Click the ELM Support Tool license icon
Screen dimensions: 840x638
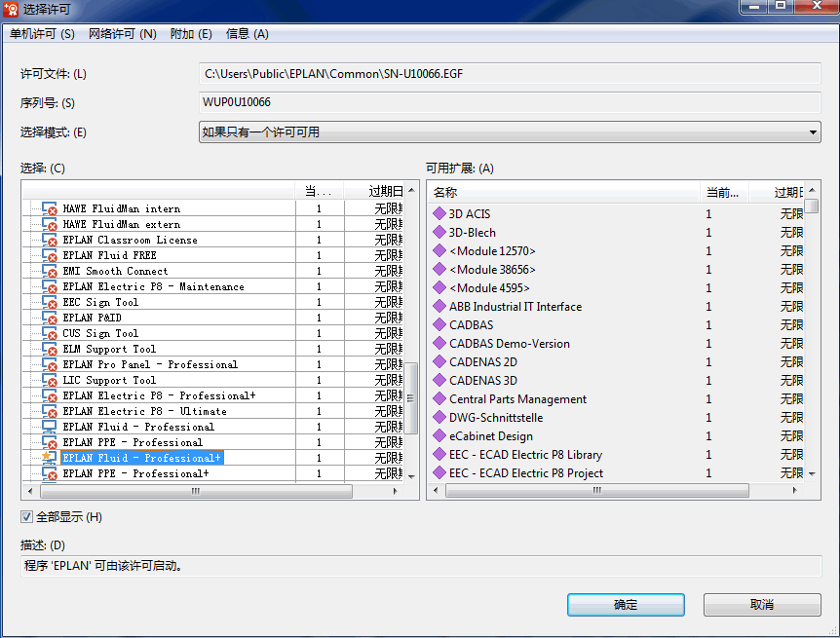(x=50, y=349)
